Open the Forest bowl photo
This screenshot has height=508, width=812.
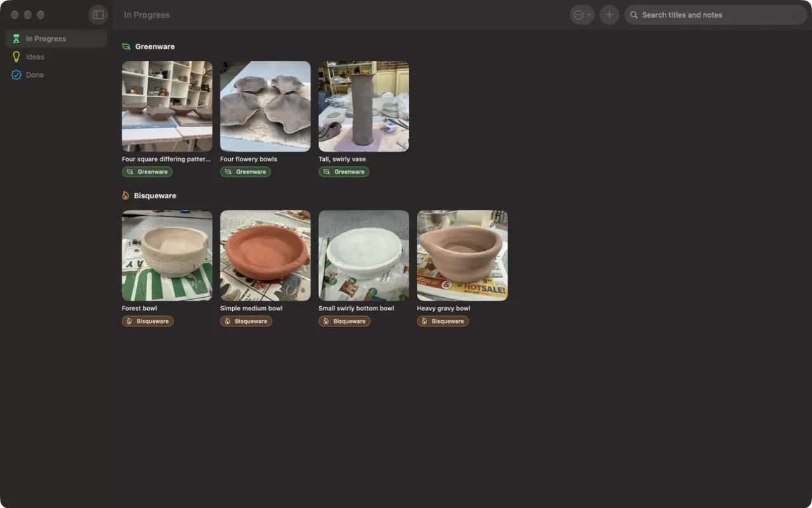(167, 255)
